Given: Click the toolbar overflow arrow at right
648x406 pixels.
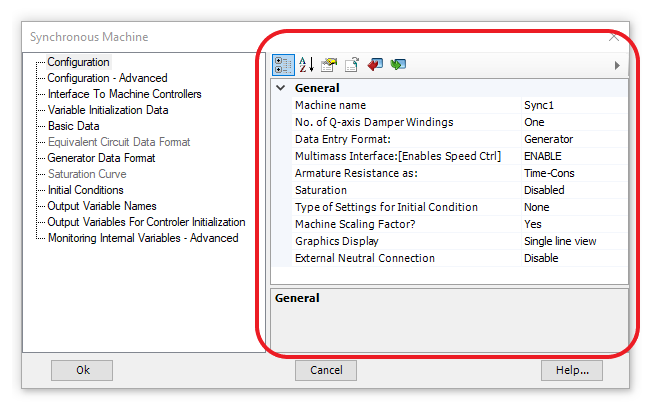Looking at the screenshot, I should (x=617, y=65).
